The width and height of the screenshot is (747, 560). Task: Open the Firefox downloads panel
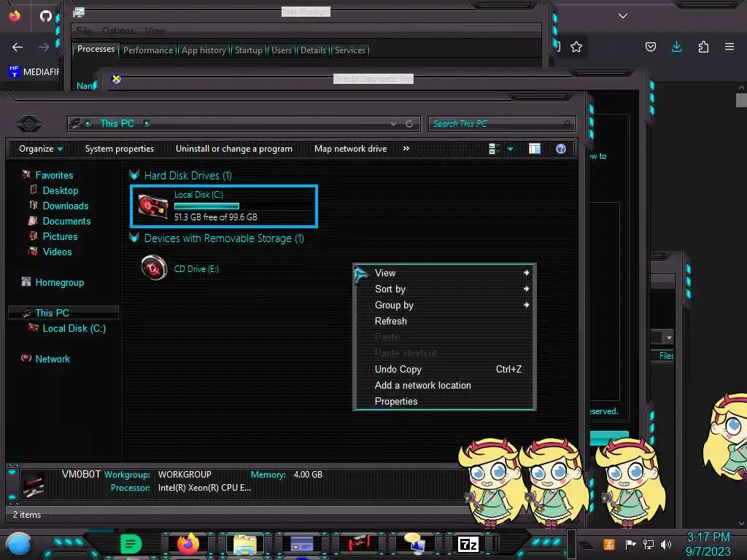click(676, 47)
